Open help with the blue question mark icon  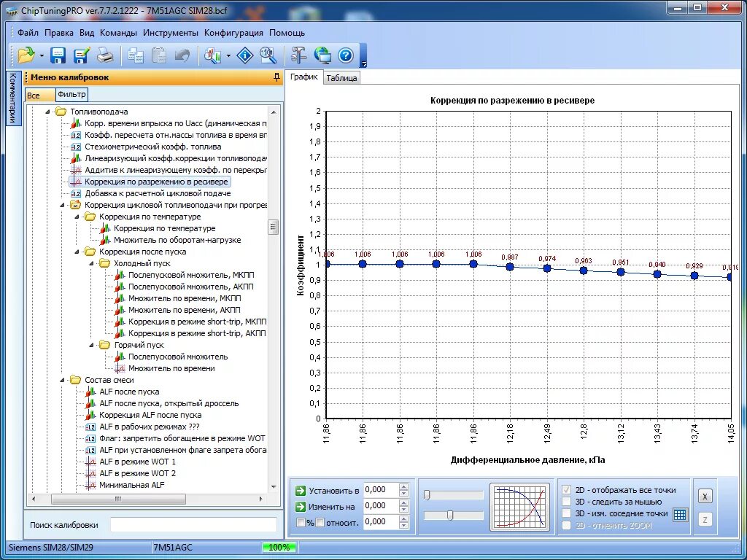click(346, 55)
